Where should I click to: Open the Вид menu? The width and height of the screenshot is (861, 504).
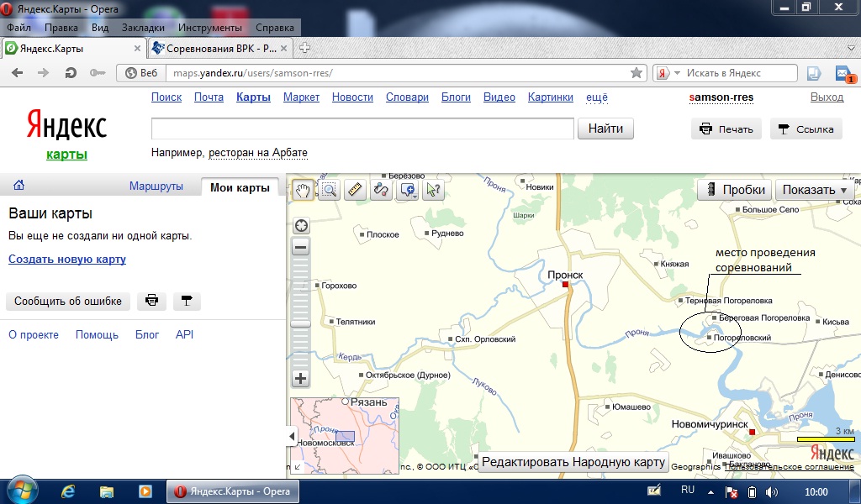pyautogui.click(x=100, y=28)
